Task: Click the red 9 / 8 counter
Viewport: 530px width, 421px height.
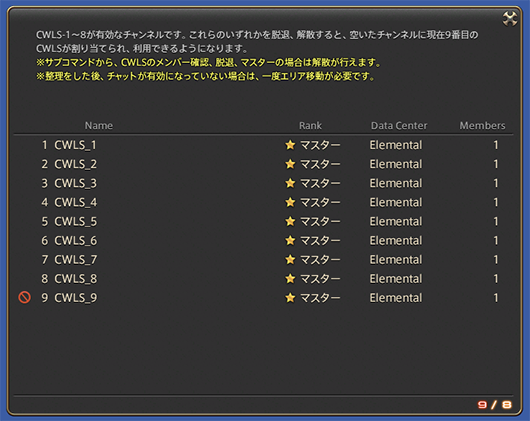Action: point(495,405)
